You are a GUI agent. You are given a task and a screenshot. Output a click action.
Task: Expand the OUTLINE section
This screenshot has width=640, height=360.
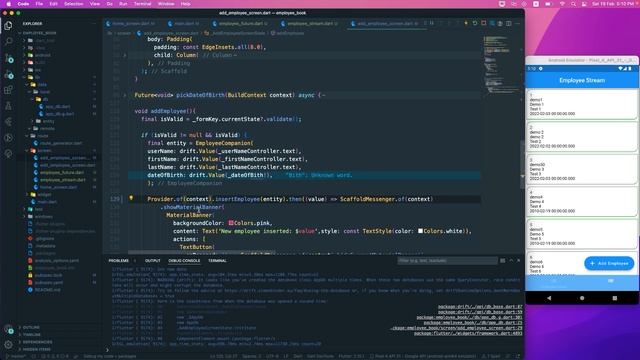pos(31,327)
